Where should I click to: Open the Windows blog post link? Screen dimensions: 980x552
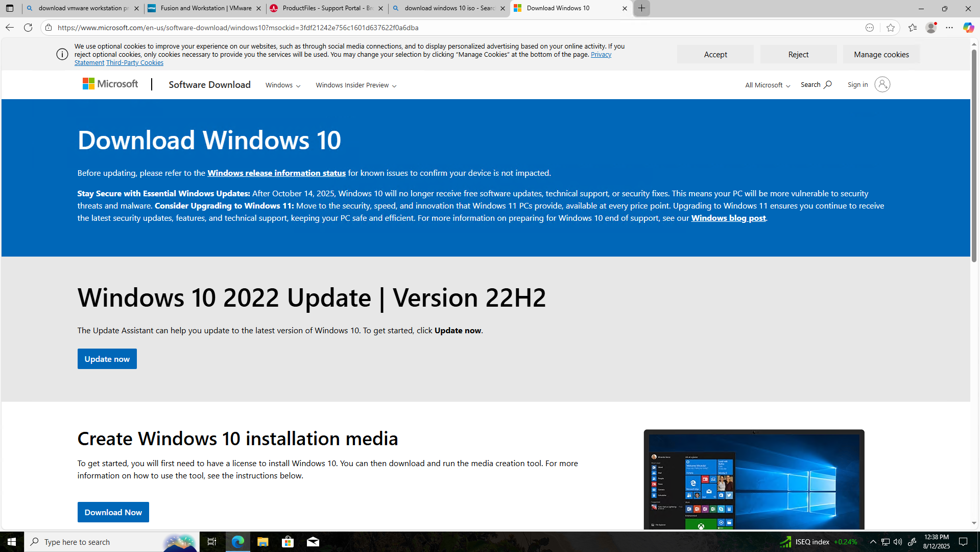click(728, 218)
